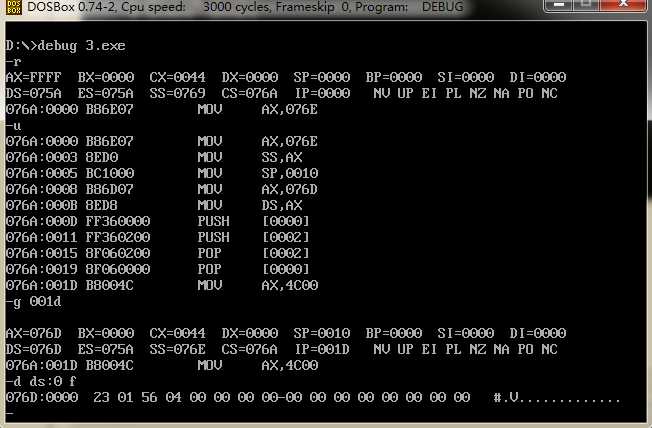Click the 'SP=0010' register value
652x428 pixels.
tap(321, 333)
